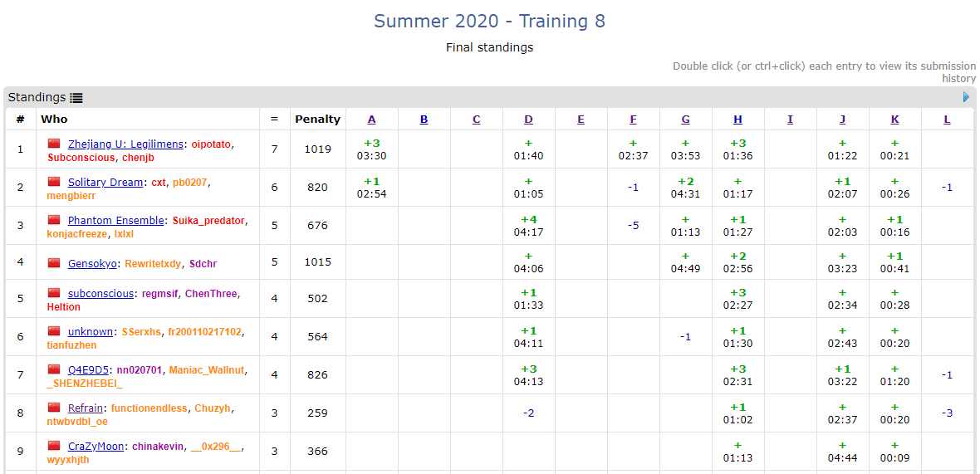The image size is (980, 474).
Task: Click the flag icon beside Refrain team
Action: 54,408
